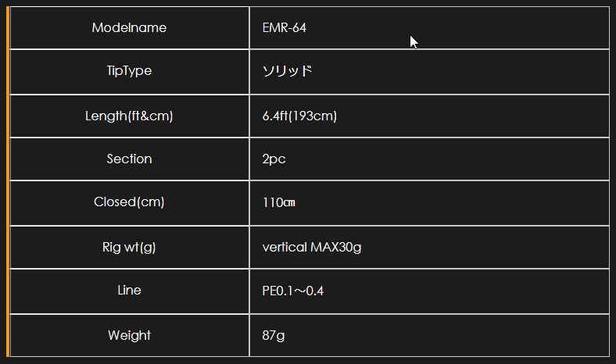The image size is (616, 364).
Task: Click the TipType header cell
Action: [129, 71]
